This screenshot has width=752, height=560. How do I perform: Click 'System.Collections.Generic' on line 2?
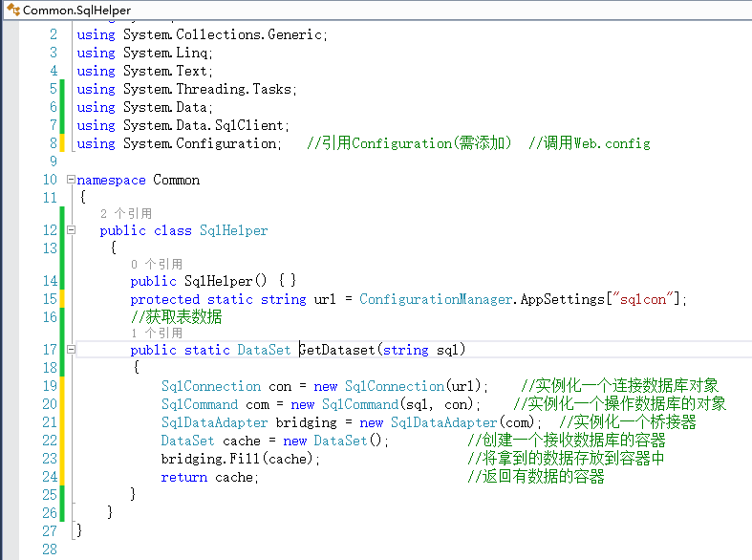223,34
